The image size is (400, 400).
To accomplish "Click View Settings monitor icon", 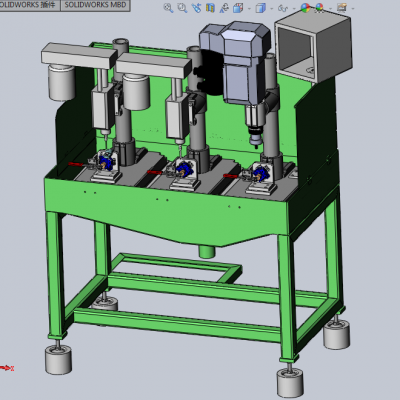I will point(342,8).
